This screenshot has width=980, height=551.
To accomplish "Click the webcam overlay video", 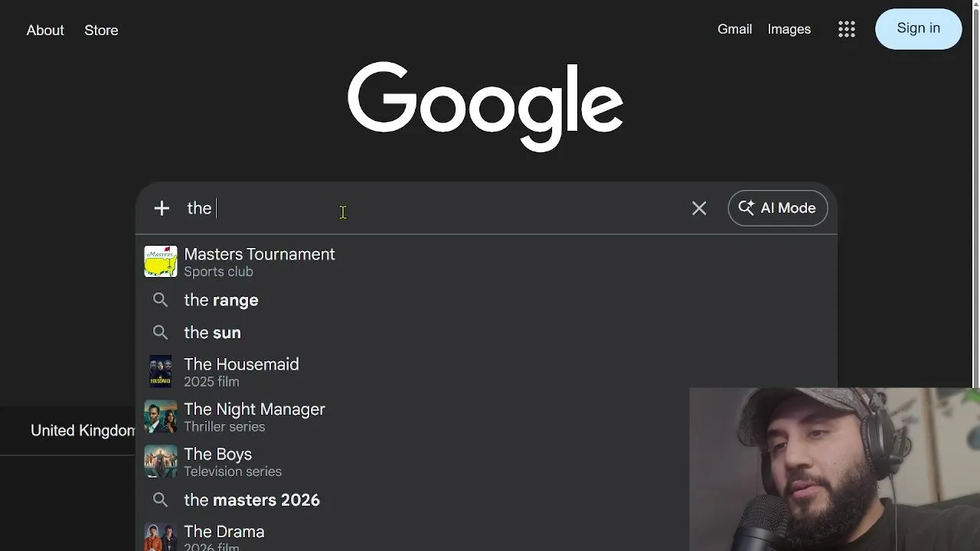I will point(835,469).
